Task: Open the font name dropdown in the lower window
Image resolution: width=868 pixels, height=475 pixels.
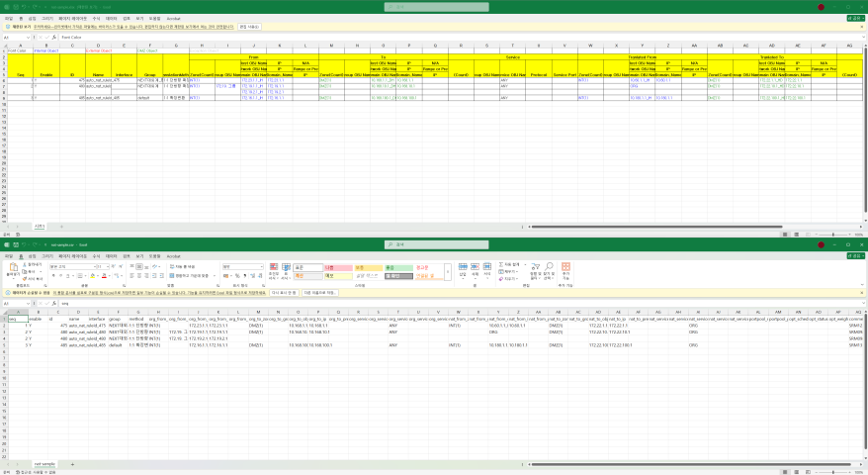Action: pos(95,266)
